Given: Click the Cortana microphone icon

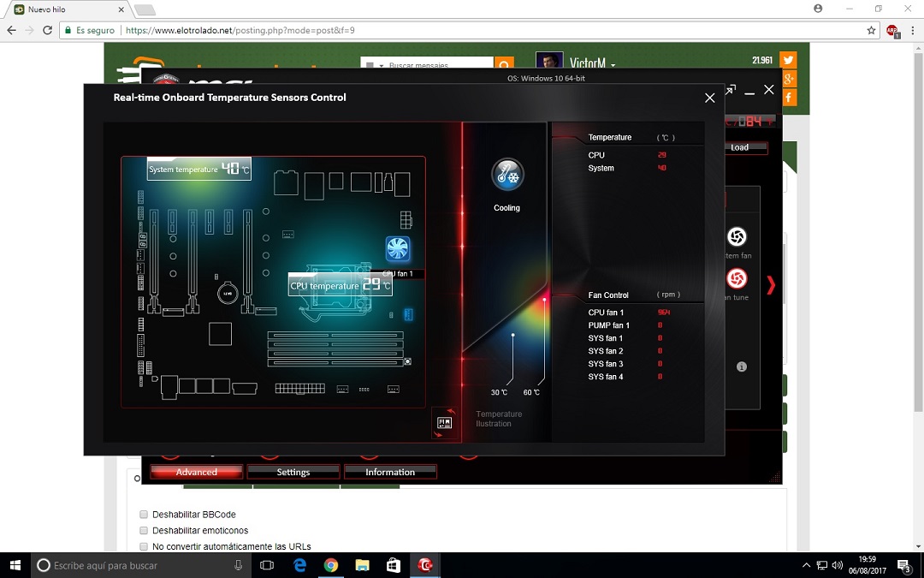Looking at the screenshot, I should click(x=238, y=565).
